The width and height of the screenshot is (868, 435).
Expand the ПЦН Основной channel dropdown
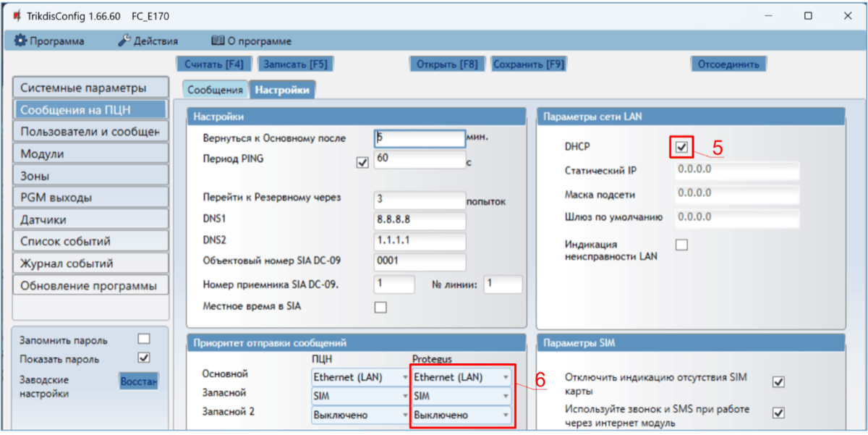click(x=360, y=377)
